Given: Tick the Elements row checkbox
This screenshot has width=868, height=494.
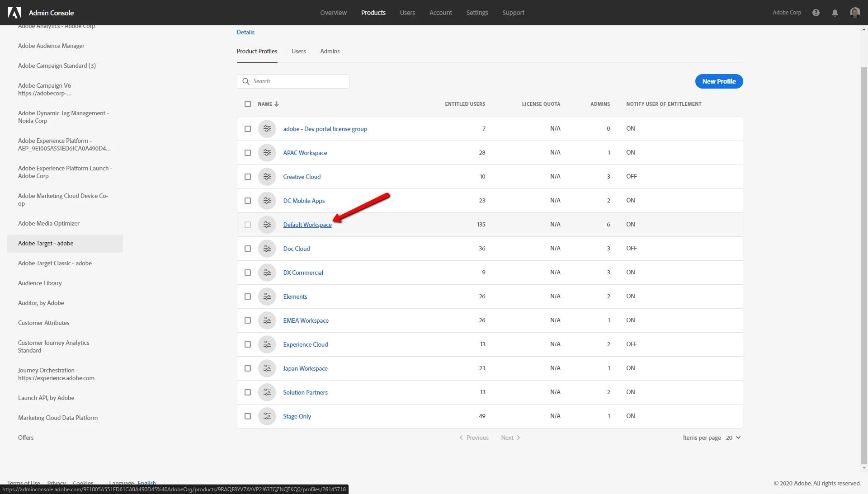Looking at the screenshot, I should coord(248,296).
